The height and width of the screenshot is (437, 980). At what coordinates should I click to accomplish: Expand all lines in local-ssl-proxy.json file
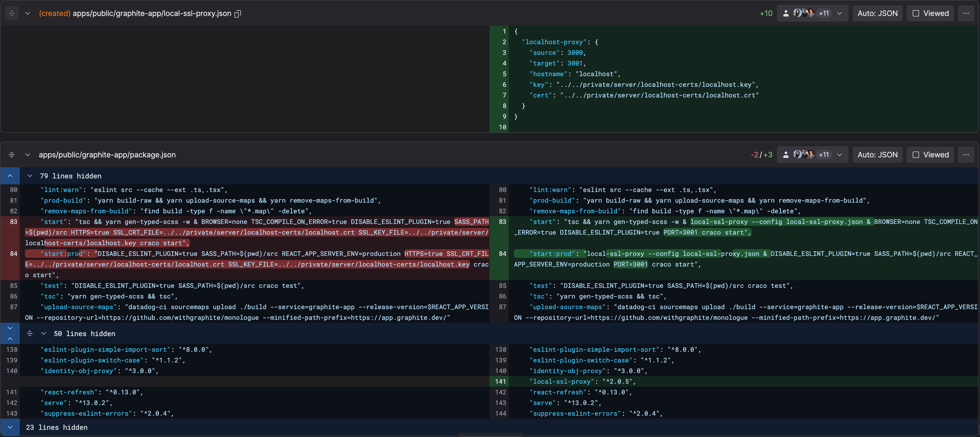(x=11, y=13)
